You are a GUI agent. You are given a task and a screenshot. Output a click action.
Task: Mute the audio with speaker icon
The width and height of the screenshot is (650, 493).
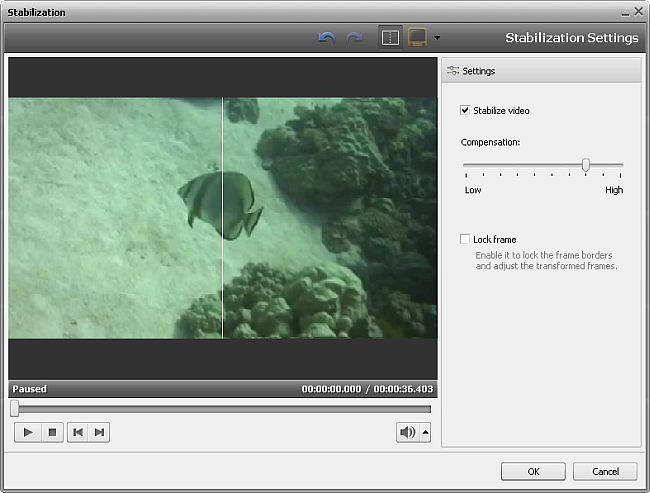[408, 432]
